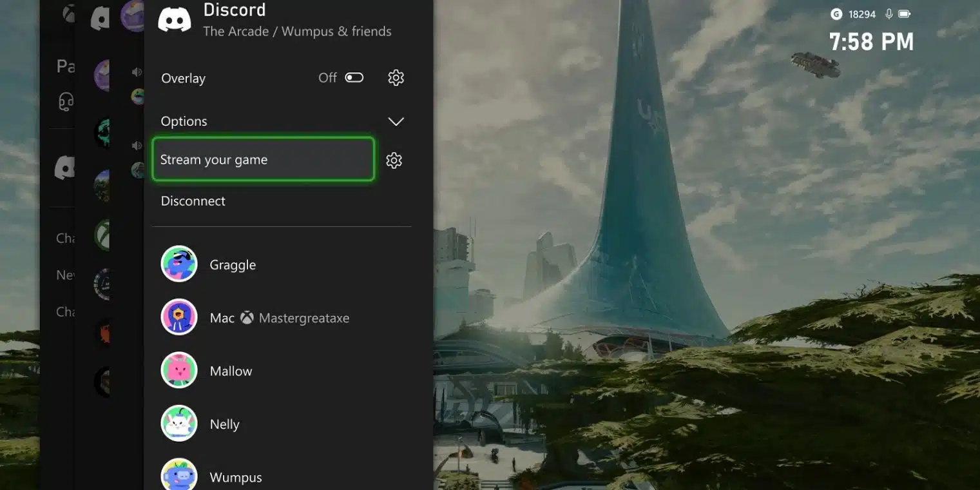
Task: Click the Xbox-logo server avatar in background list
Action: tap(102, 235)
